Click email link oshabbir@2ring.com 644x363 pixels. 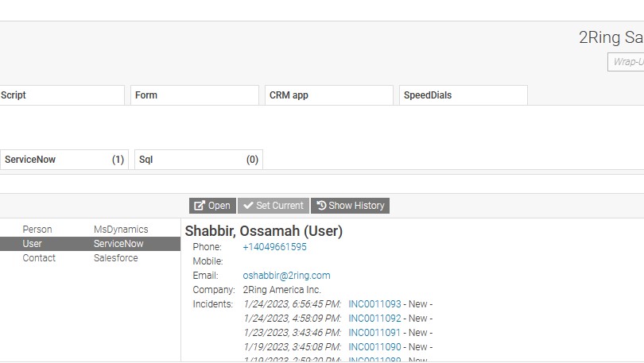[286, 276]
